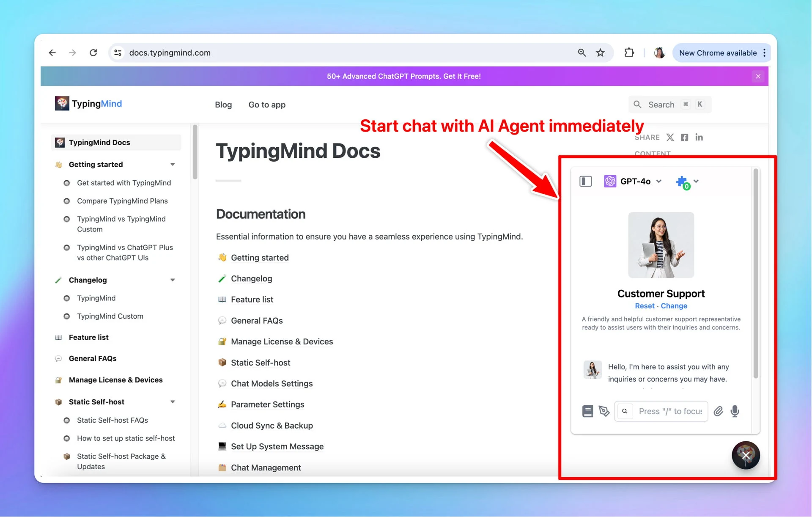
Task: Select Feature list in the sidebar
Action: tap(88, 337)
